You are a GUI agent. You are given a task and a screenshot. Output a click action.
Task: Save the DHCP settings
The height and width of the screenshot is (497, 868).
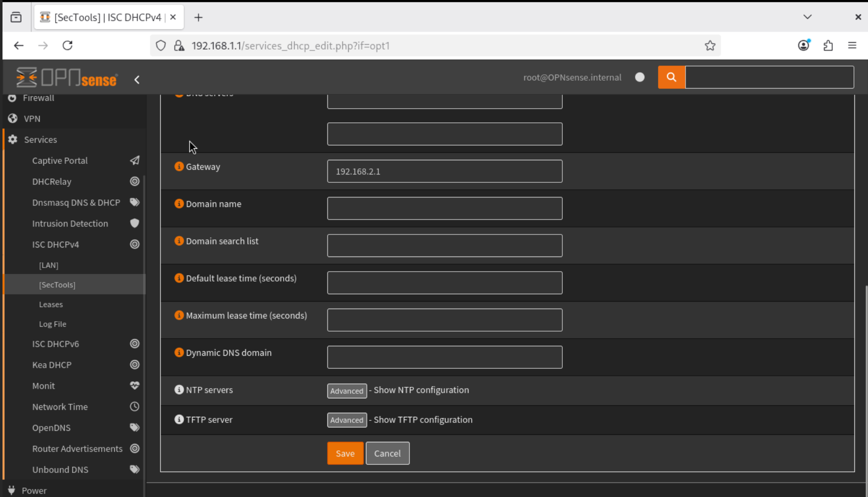[x=345, y=453]
